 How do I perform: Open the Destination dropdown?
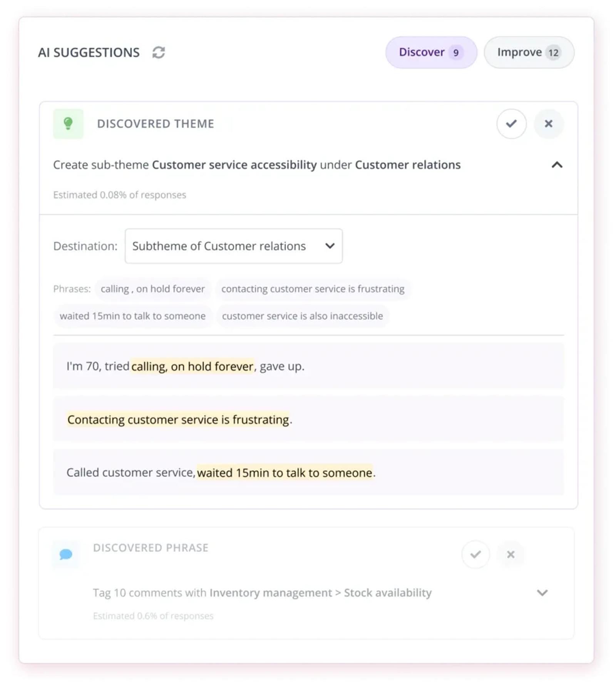(234, 246)
